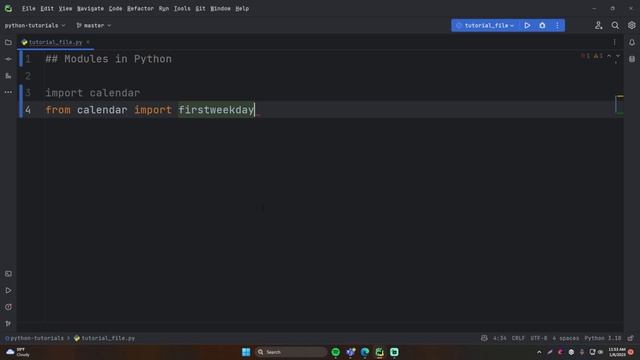
Task: Click the PyCharm logo in title bar
Action: (x=8, y=8)
